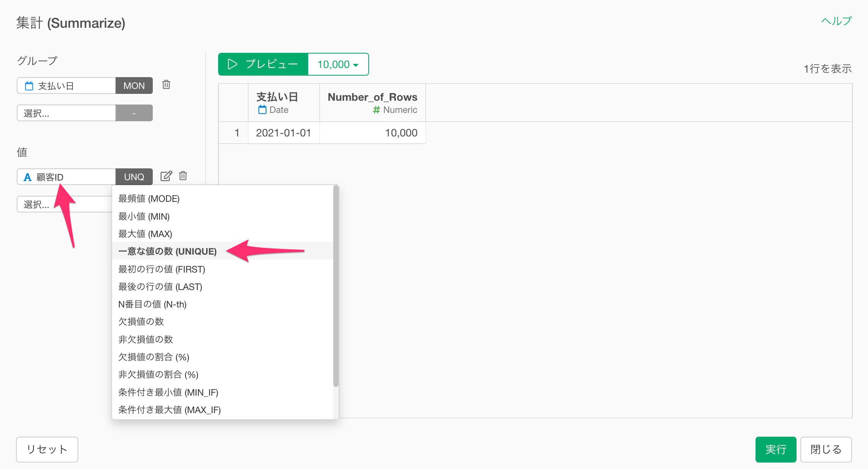Click the play icon on the プレビュー button
The width and height of the screenshot is (868, 469).
232,64
